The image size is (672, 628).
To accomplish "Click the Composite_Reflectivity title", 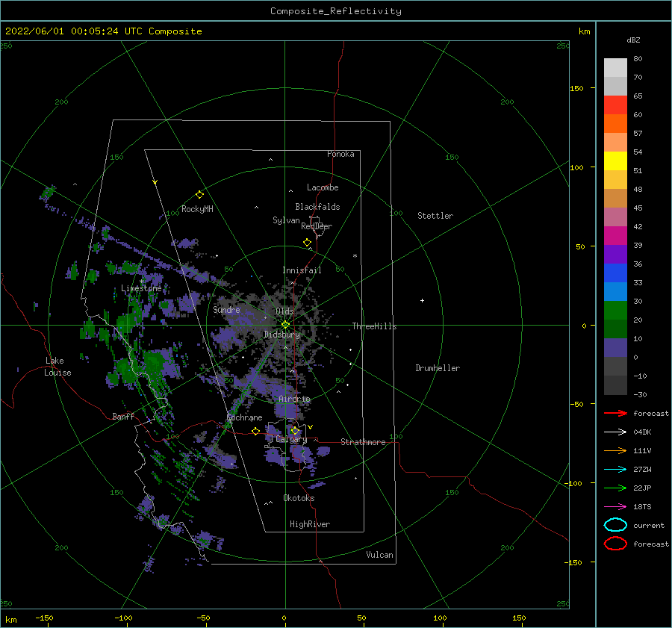I will click(x=335, y=11).
